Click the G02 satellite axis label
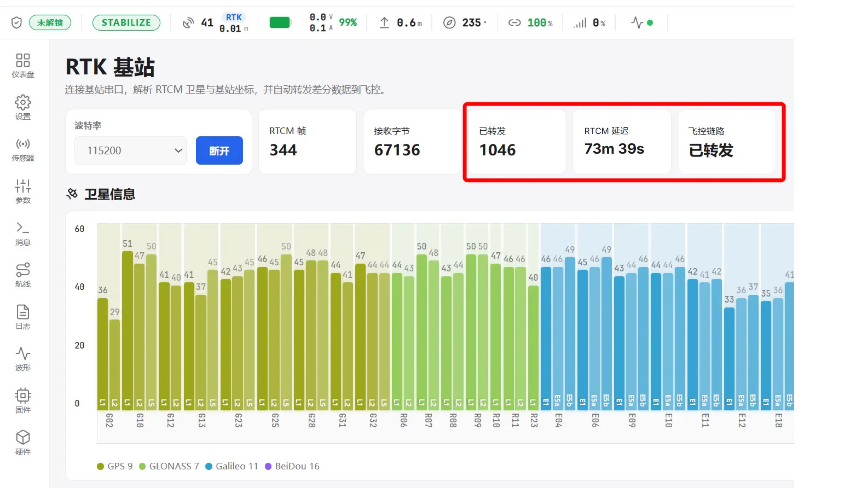The width and height of the screenshot is (868, 488). (x=109, y=420)
